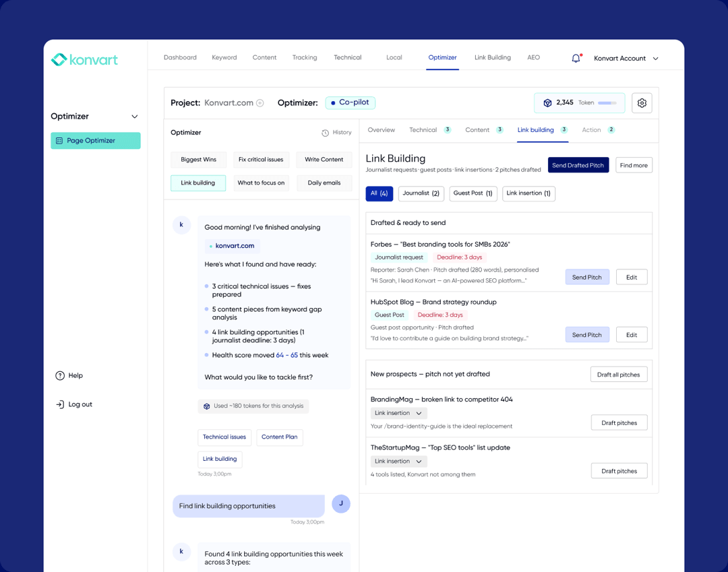Send Pitch for HubSpot Blog
728x572 pixels.
click(x=587, y=334)
